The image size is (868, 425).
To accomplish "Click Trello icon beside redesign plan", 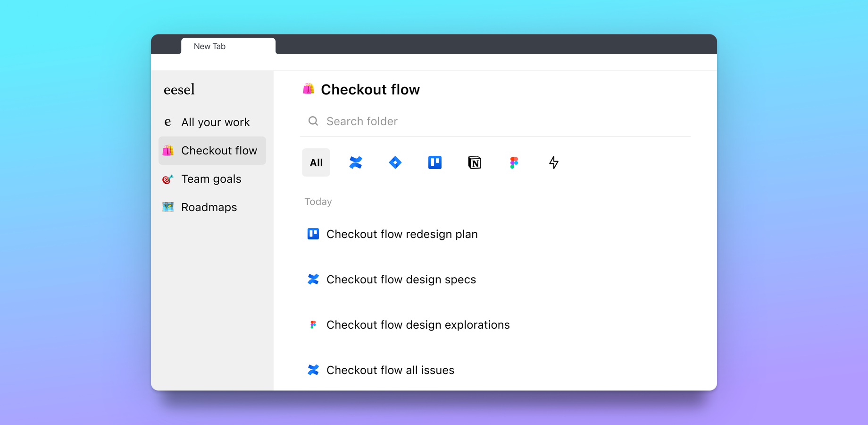I will click(313, 234).
